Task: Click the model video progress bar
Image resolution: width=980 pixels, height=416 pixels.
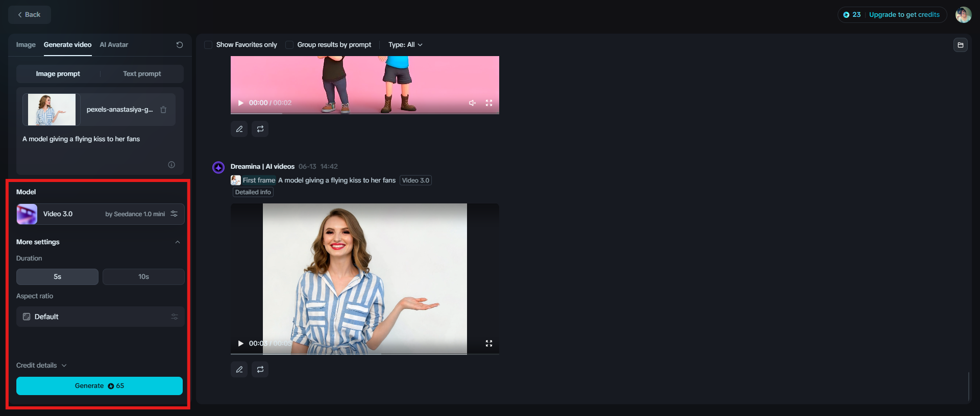Action: tap(365, 353)
